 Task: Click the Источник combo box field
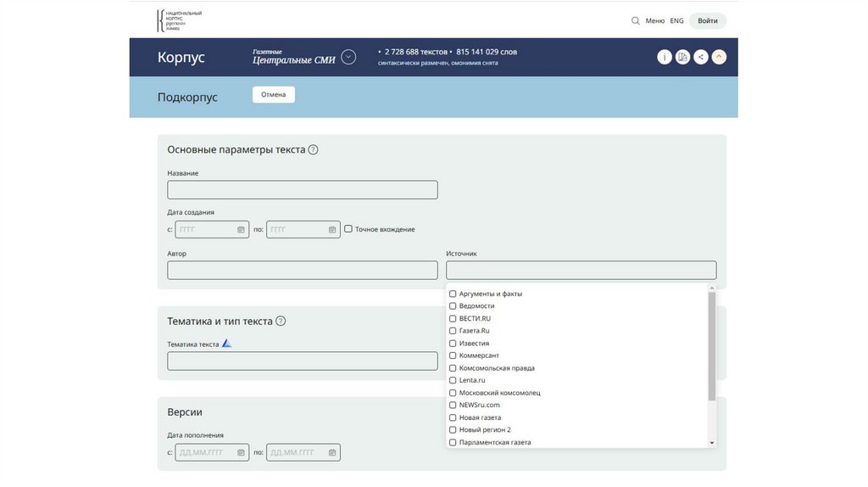pyautogui.click(x=581, y=270)
